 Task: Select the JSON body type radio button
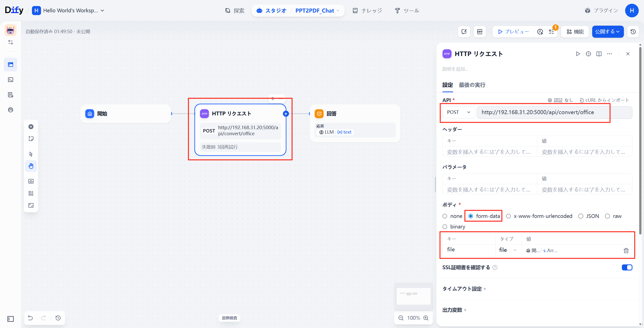point(581,216)
